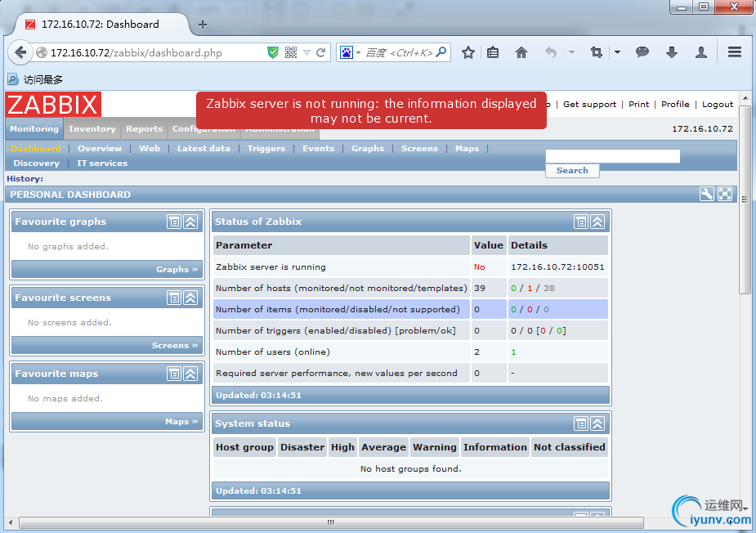Collapse the Favourite screens widget
The height and width of the screenshot is (533, 756).
[191, 298]
